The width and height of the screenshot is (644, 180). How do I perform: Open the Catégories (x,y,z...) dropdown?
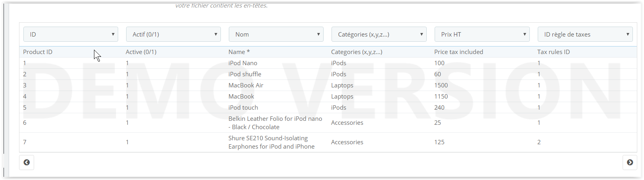(379, 34)
